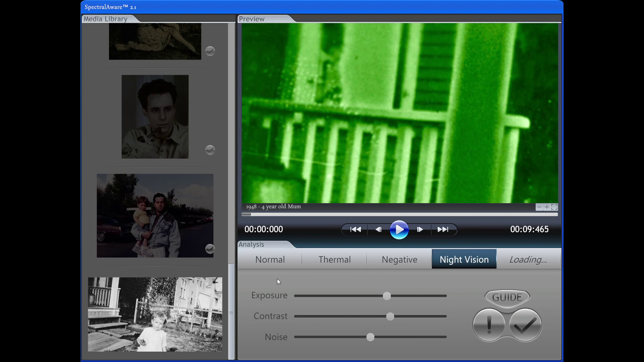
Task: Switch to the Thermal filter tab
Action: [334, 259]
